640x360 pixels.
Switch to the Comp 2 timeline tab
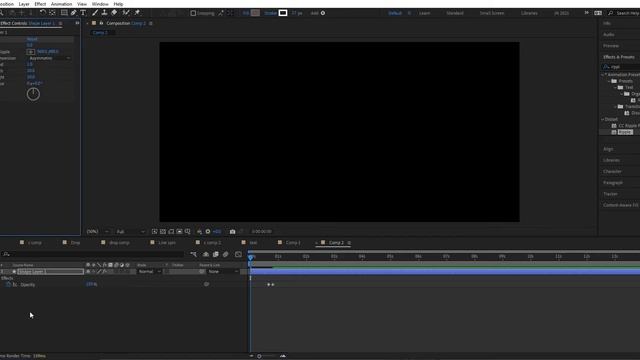point(336,243)
